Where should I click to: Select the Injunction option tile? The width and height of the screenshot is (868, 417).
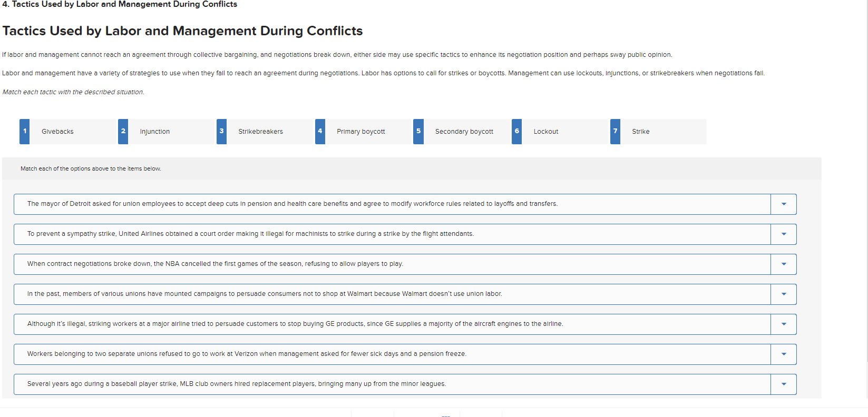click(x=167, y=132)
